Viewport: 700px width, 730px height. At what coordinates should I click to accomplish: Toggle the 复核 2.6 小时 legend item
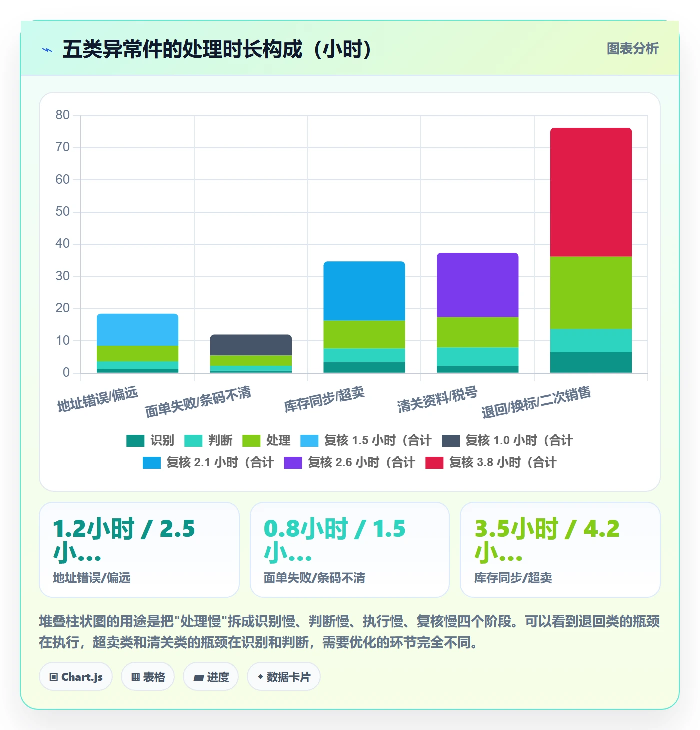click(350, 462)
